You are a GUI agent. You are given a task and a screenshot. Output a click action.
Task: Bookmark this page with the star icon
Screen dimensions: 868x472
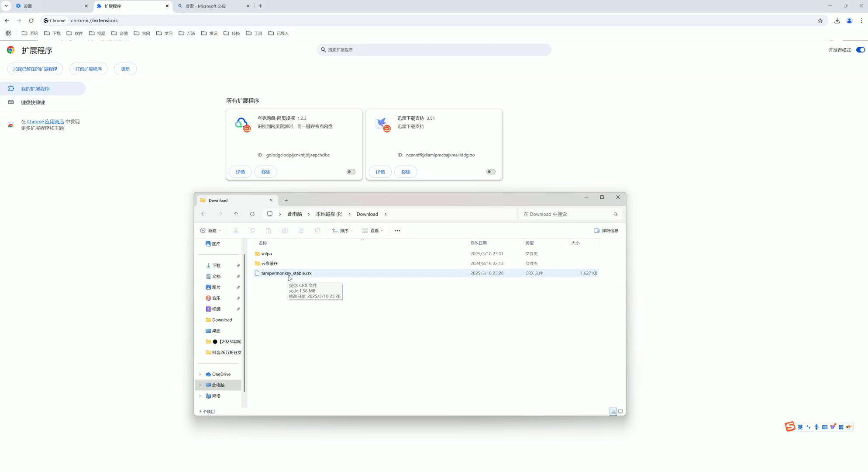click(x=820, y=21)
